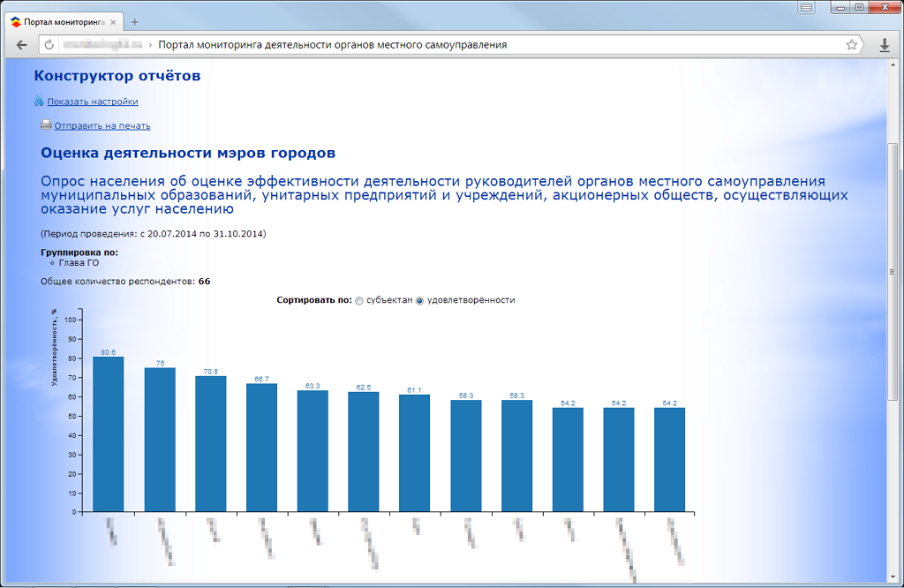Click the Сортировать по: label

pyautogui.click(x=314, y=300)
